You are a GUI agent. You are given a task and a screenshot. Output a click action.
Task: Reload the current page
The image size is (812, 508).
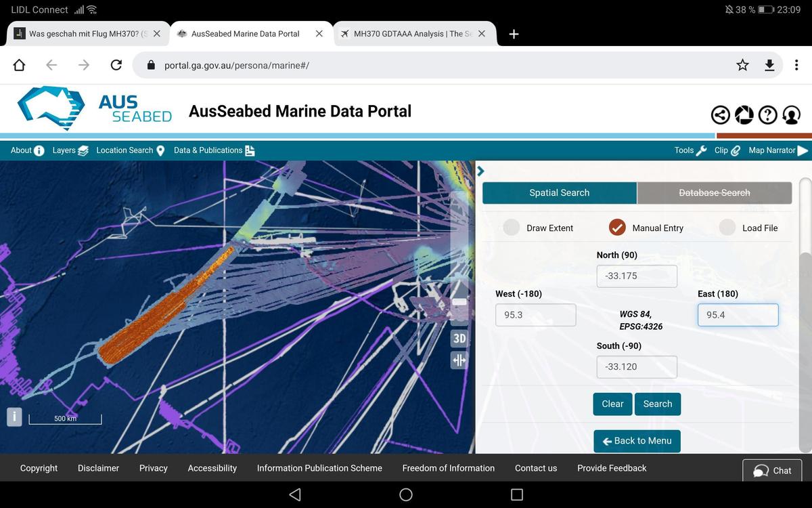(116, 65)
